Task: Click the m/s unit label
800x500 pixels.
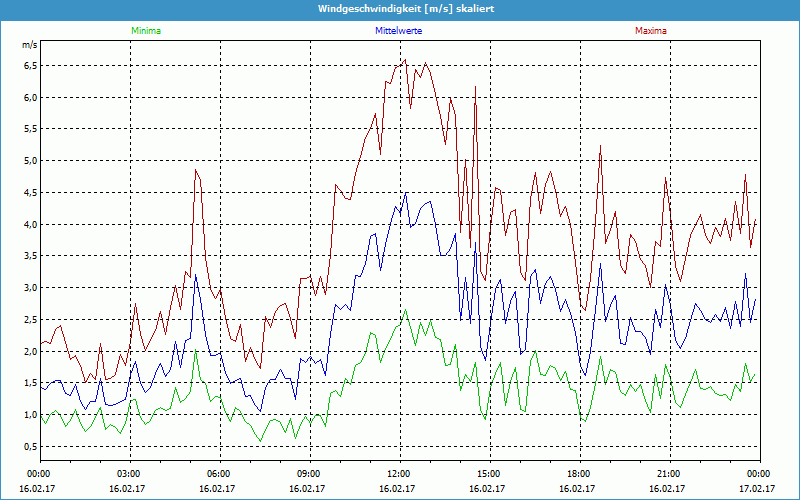Action: coord(30,45)
